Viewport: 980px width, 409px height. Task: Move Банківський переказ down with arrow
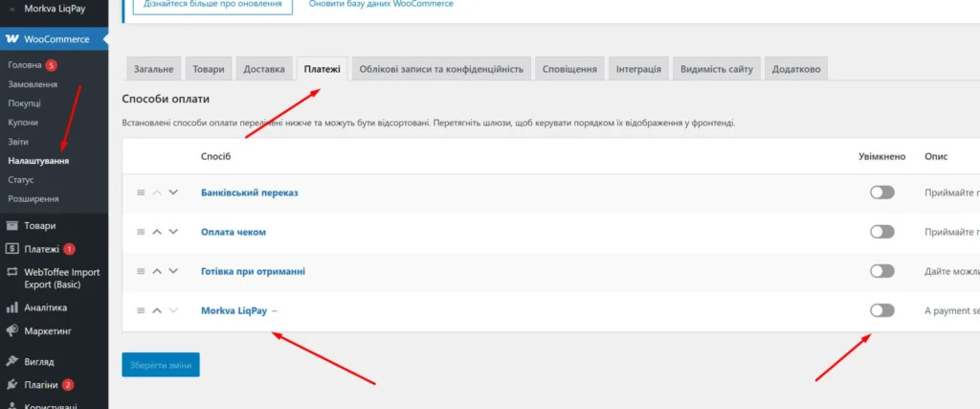pos(174,193)
